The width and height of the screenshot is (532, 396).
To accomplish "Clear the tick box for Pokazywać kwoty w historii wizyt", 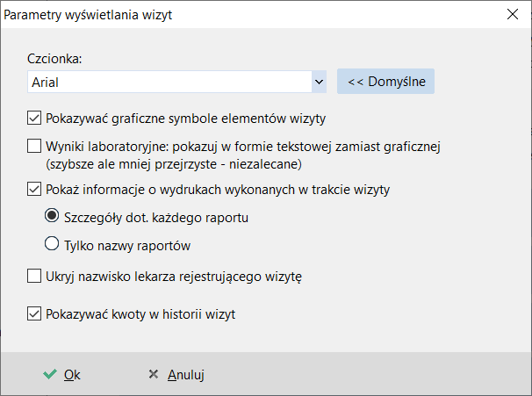I will tap(34, 313).
